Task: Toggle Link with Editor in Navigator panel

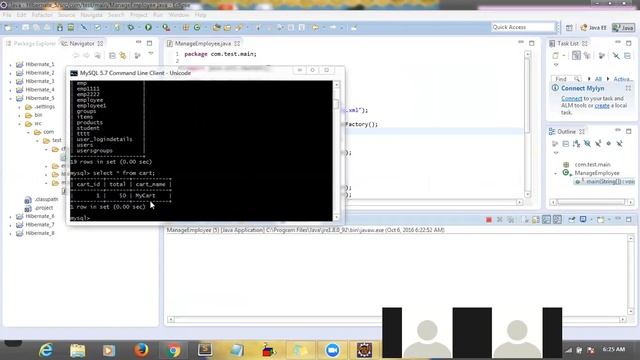Action: [123, 55]
